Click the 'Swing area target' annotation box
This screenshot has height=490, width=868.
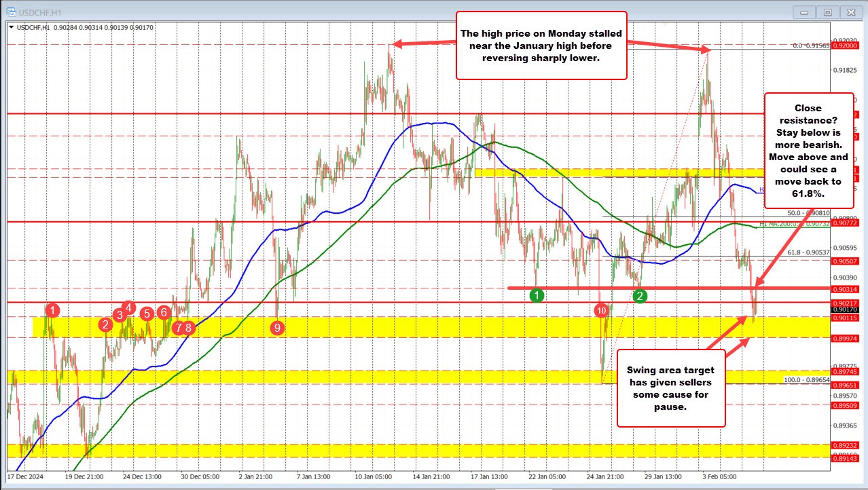(670, 388)
